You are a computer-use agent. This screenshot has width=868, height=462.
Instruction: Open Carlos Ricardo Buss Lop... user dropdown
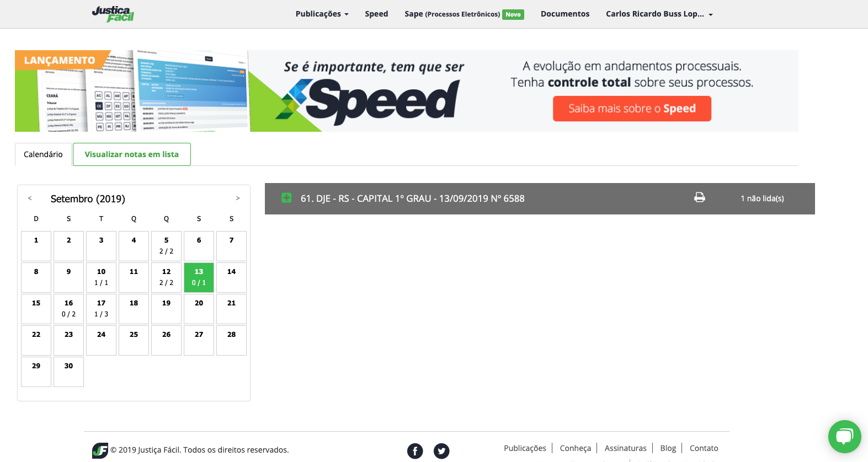pyautogui.click(x=659, y=14)
